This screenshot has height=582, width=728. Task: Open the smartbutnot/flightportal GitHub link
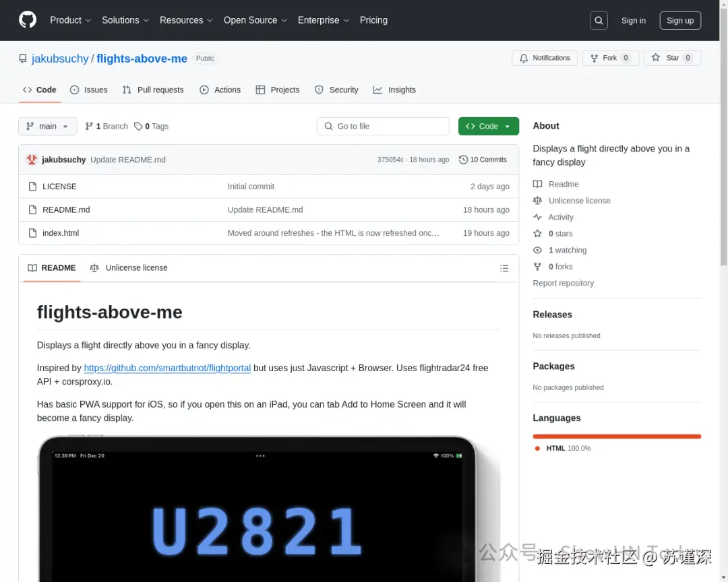click(167, 368)
